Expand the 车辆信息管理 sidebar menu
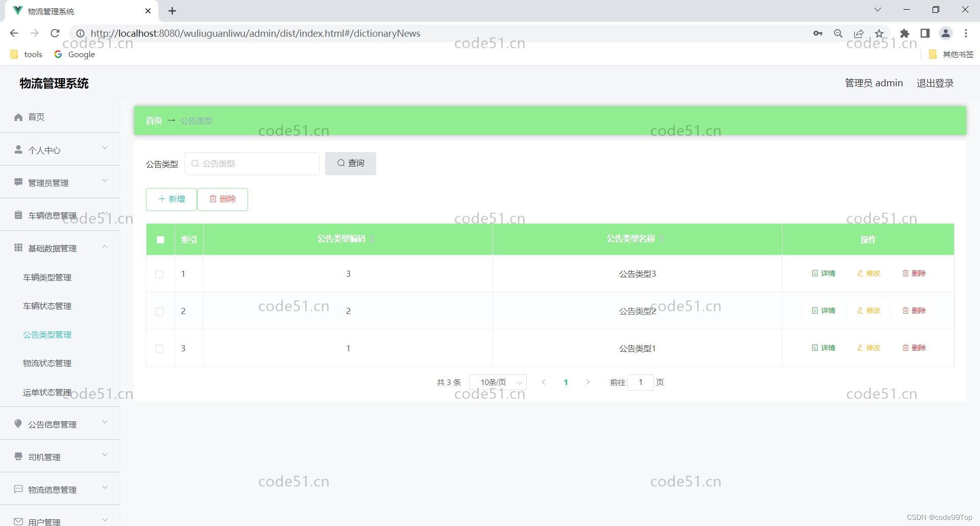This screenshot has height=526, width=980. [x=60, y=215]
